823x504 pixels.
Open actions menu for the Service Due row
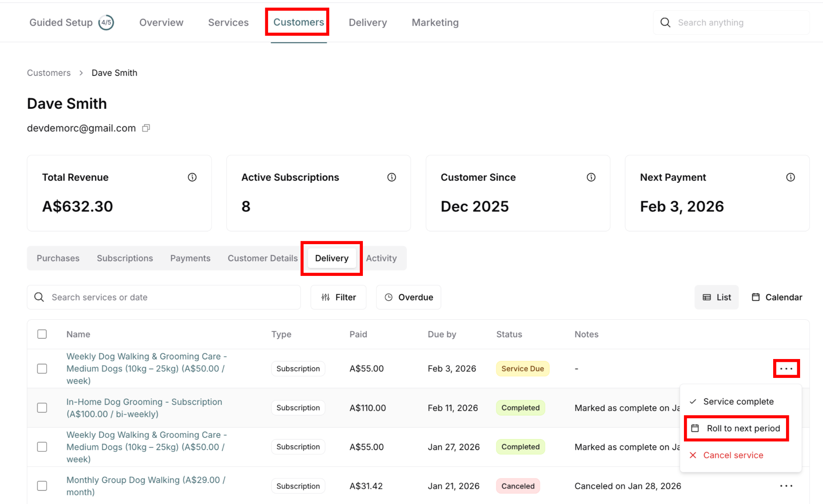click(x=786, y=369)
